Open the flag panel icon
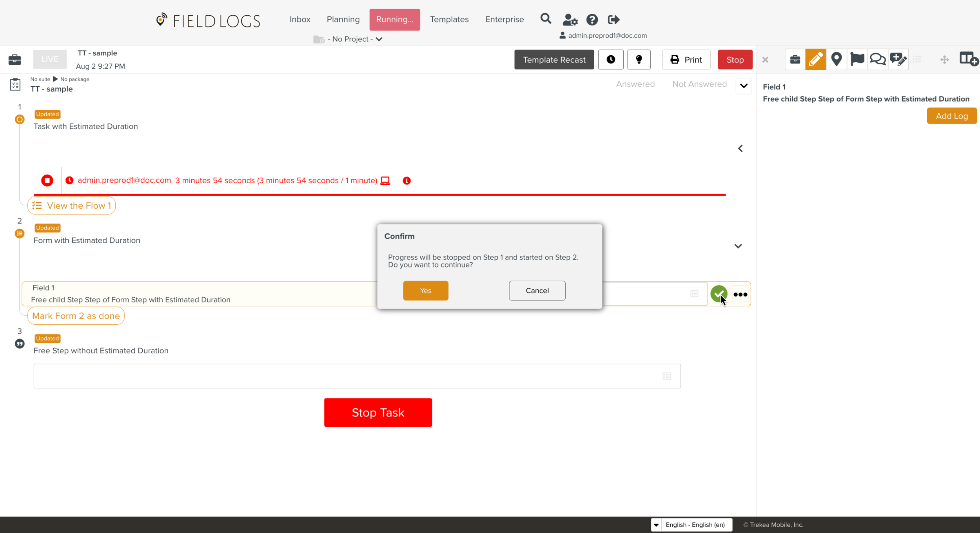This screenshot has width=980, height=533. (x=857, y=60)
